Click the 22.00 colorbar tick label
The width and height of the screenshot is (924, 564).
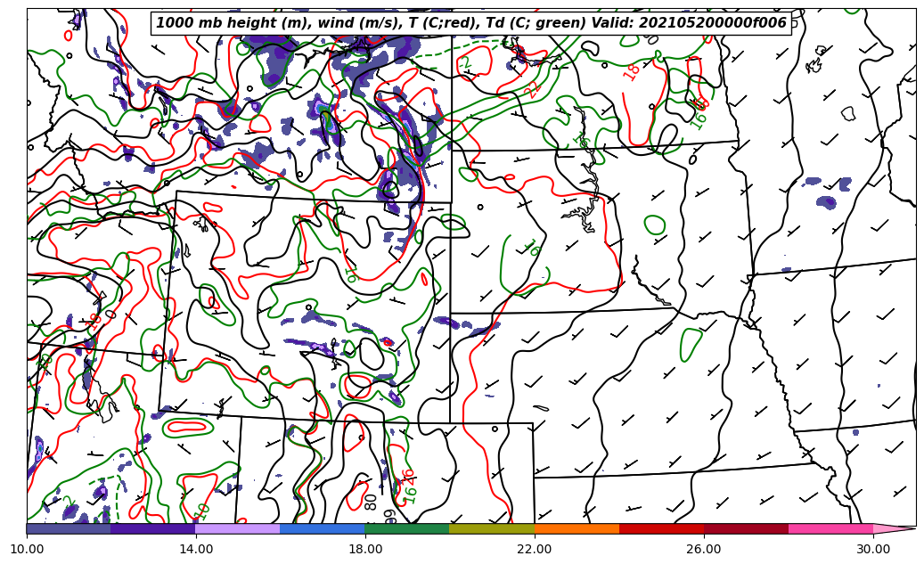(x=535, y=550)
